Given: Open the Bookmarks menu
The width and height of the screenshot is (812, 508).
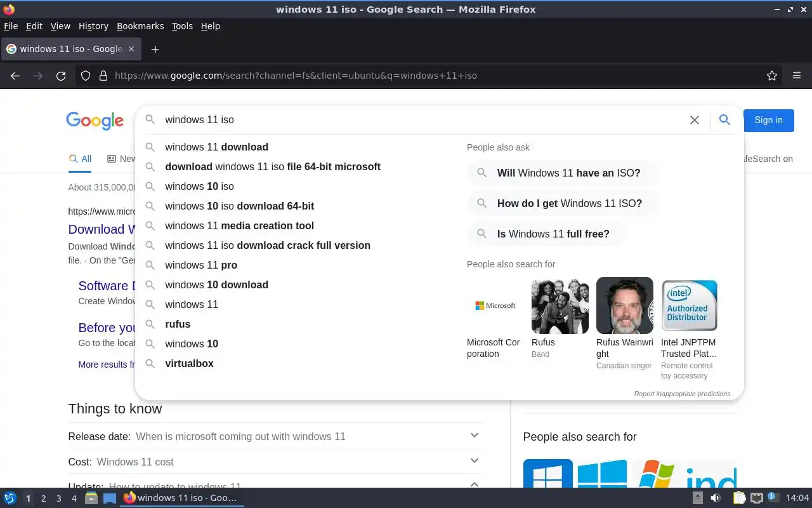Looking at the screenshot, I should point(140,26).
